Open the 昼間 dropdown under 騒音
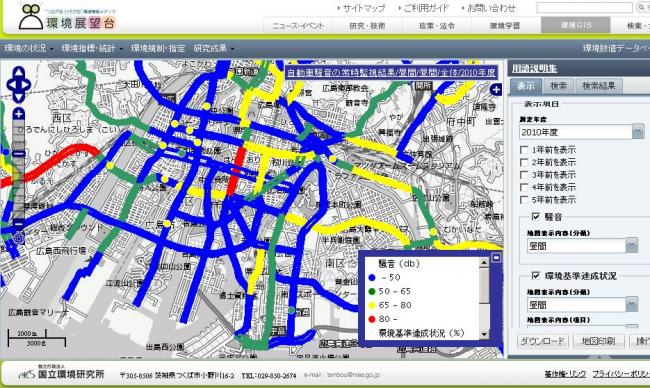Viewport: 650px width, 388px height. [582, 246]
